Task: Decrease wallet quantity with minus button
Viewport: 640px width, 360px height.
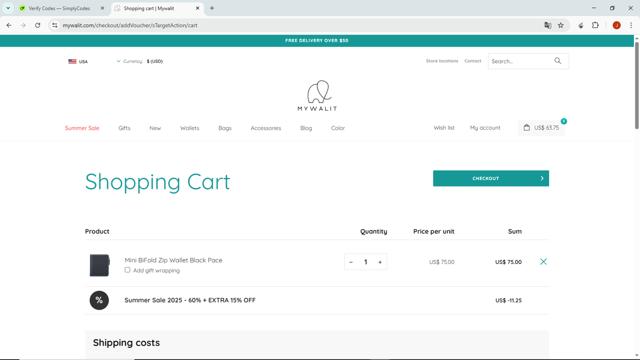Action: (x=351, y=262)
